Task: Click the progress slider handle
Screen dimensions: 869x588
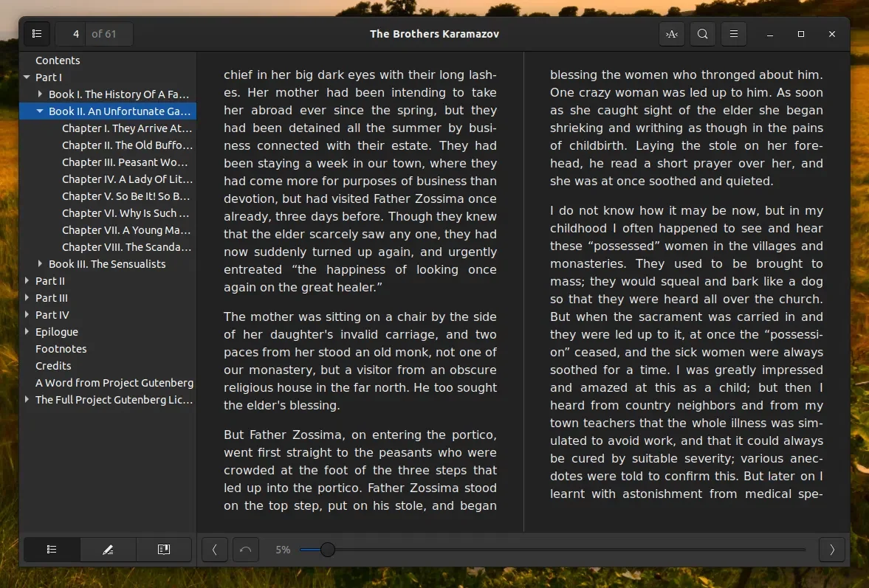Action: point(328,549)
